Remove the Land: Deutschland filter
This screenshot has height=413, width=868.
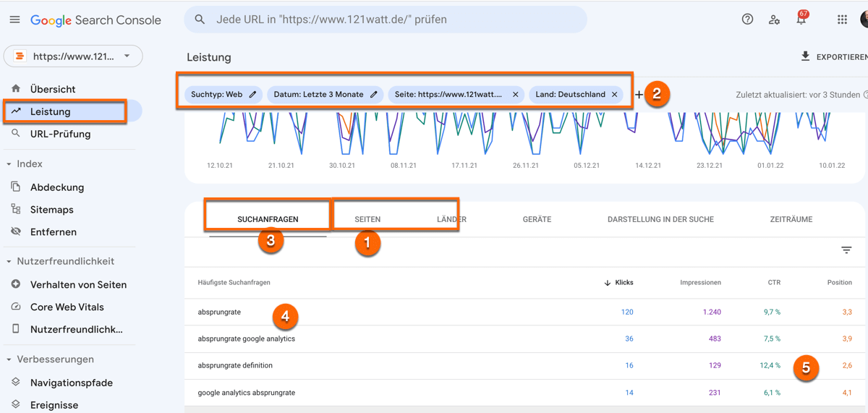[614, 95]
